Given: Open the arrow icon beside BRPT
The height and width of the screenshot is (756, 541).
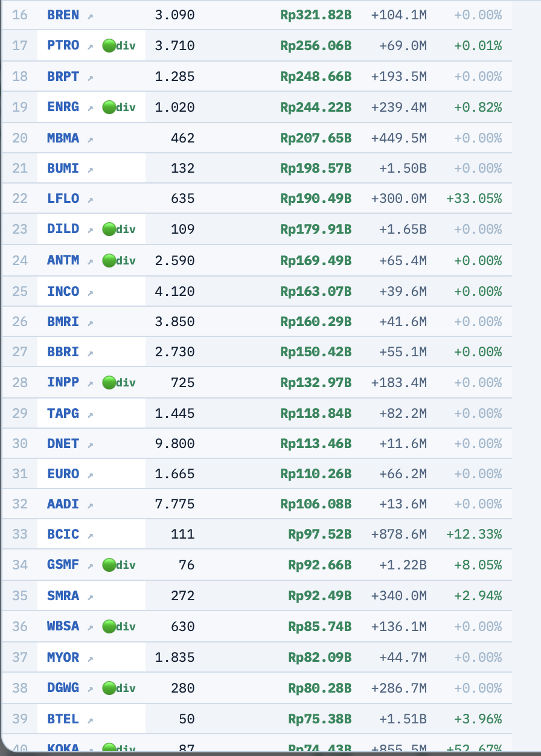Looking at the screenshot, I should [90, 78].
